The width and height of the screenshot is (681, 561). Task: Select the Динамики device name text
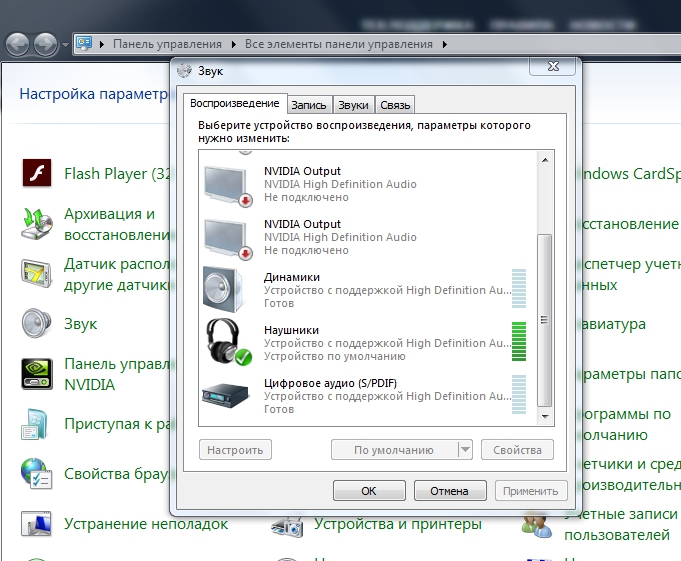point(292,277)
